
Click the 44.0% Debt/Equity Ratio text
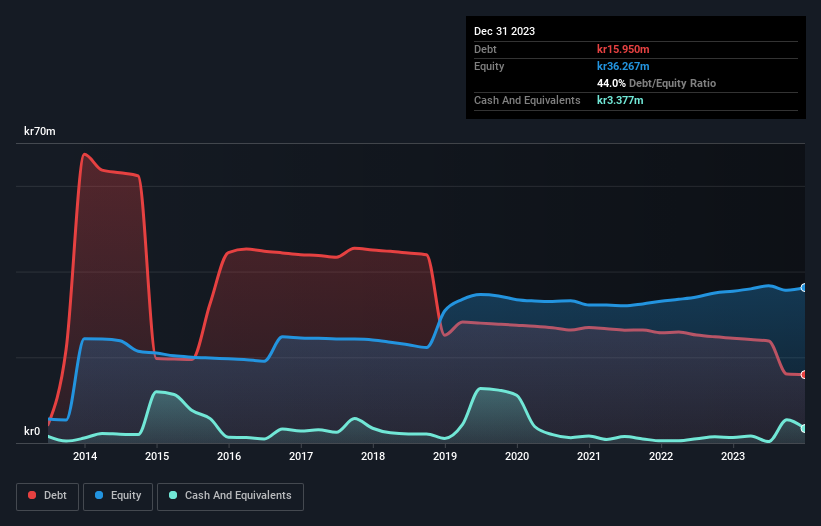tap(656, 83)
